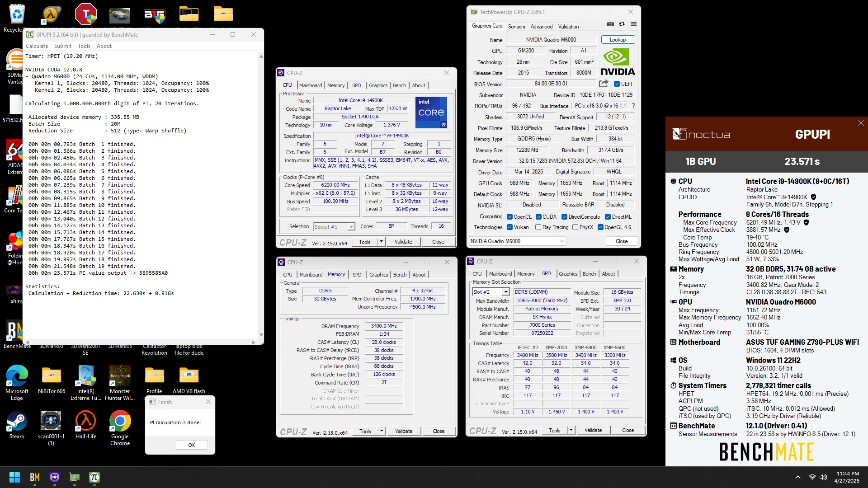Open the Steam desktop shortcut
868x488 pixels.
[17, 425]
